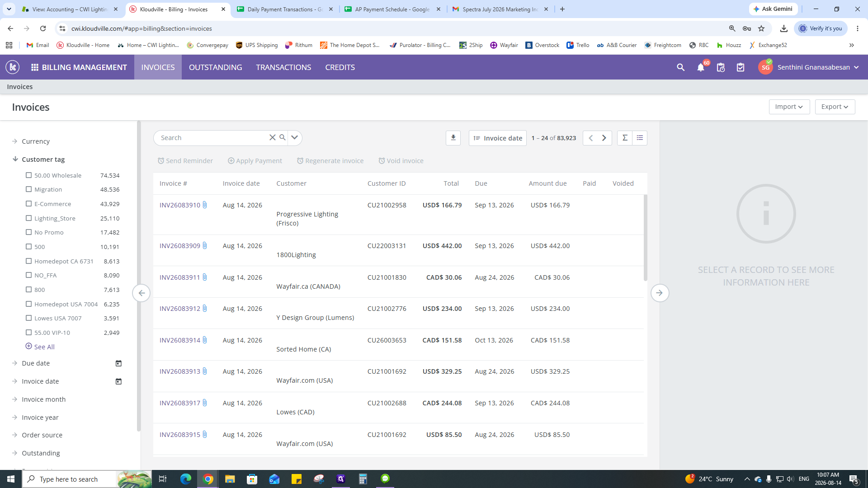Screen dimensions: 868x488
Task: Switch to the Credits tab
Action: [x=340, y=67]
